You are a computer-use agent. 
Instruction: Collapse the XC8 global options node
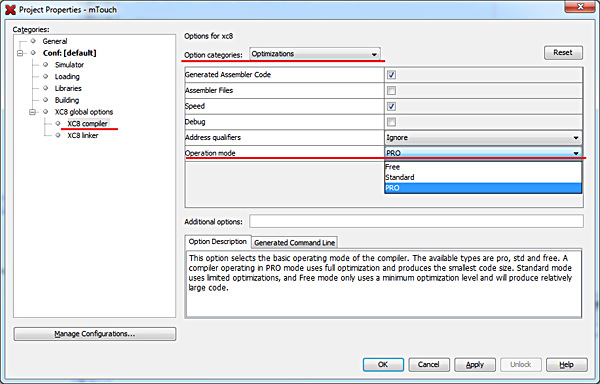tap(32, 112)
